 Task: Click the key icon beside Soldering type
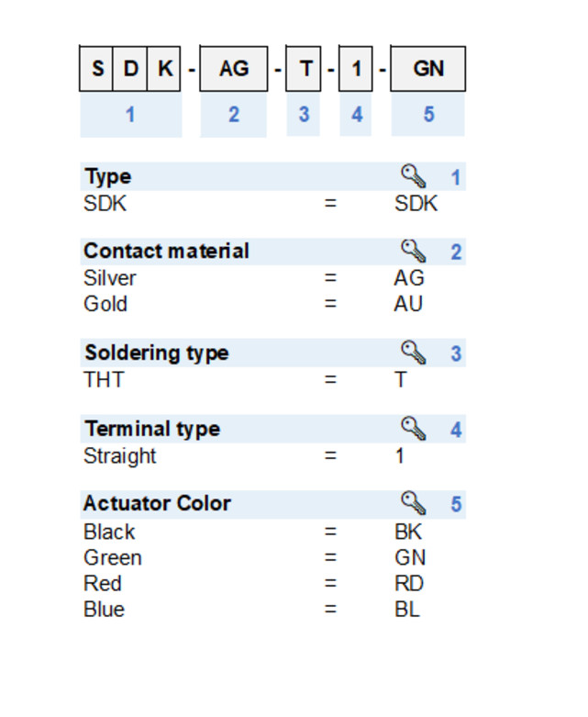414,353
